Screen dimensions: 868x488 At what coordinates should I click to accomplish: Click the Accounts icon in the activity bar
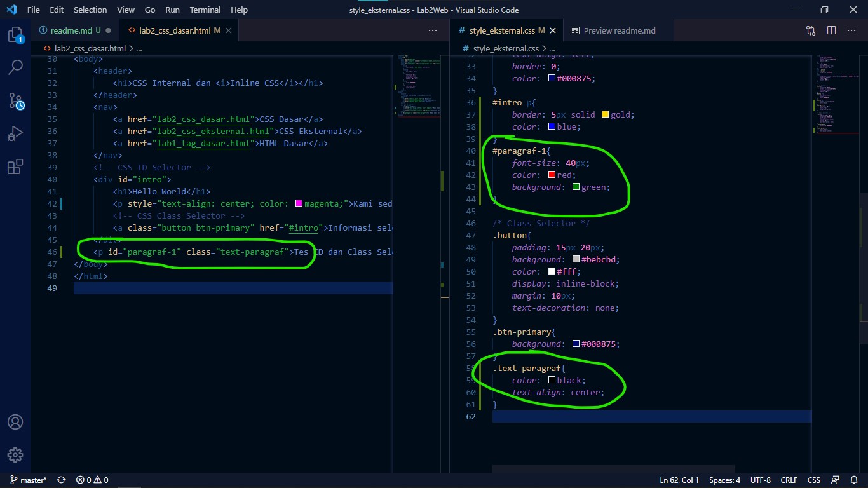15,421
